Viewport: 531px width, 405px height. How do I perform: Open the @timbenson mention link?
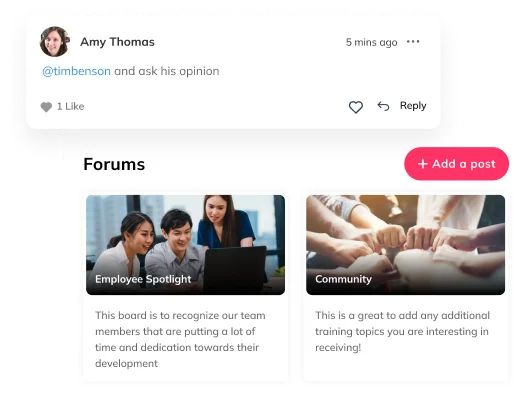[76, 71]
